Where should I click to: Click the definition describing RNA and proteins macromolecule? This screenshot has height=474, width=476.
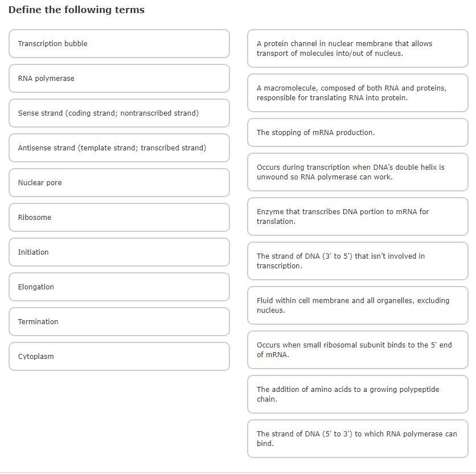pyautogui.click(x=357, y=93)
